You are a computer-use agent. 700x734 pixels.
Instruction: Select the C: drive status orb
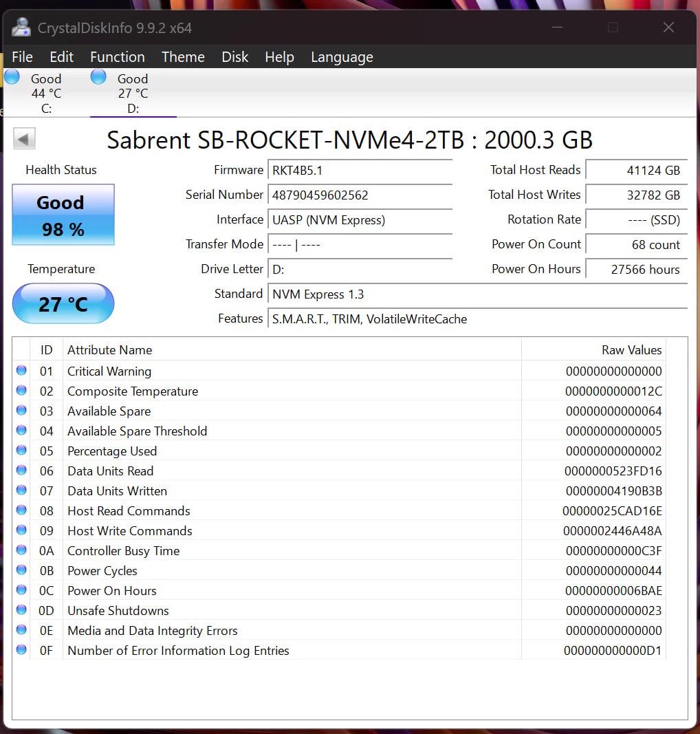[x=12, y=77]
